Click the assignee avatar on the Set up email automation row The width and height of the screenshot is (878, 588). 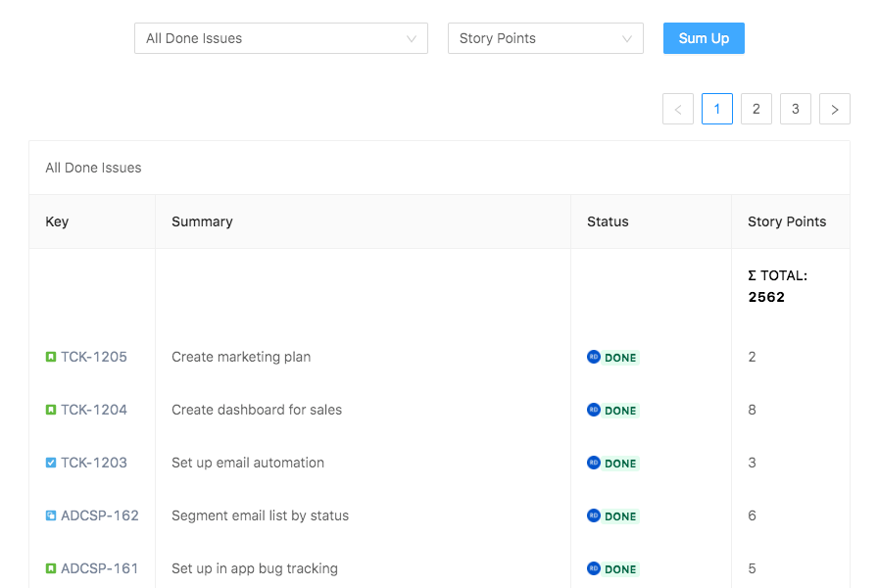[x=593, y=463]
